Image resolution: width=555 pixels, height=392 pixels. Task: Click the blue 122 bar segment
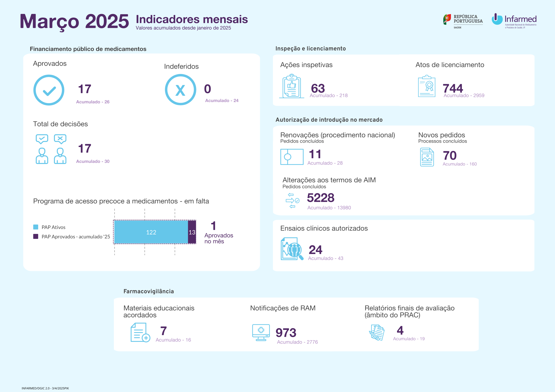151,232
